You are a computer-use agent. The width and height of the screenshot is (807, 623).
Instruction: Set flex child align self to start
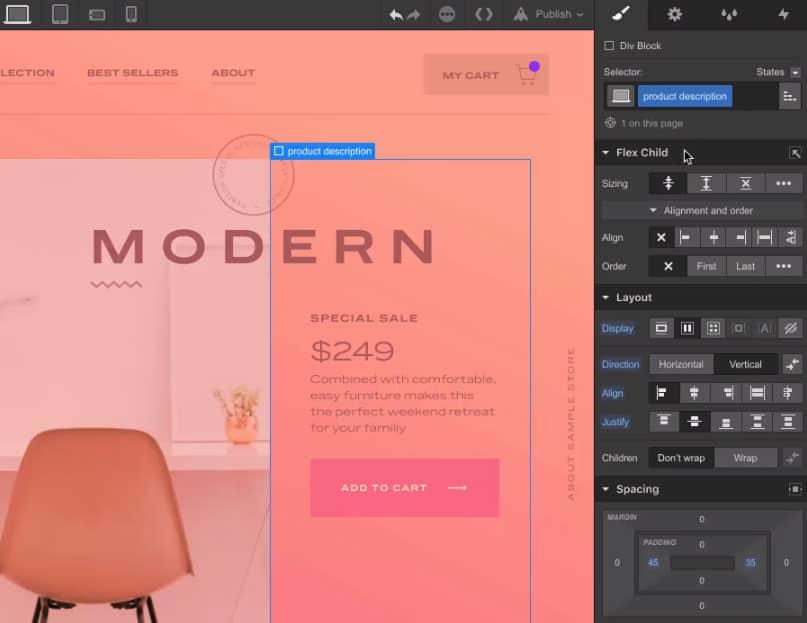686,237
